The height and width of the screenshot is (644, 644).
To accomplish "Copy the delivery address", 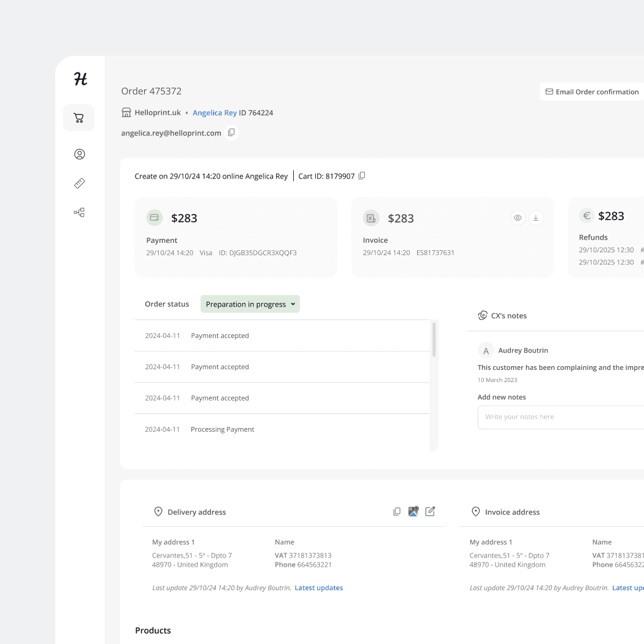I will click(397, 511).
